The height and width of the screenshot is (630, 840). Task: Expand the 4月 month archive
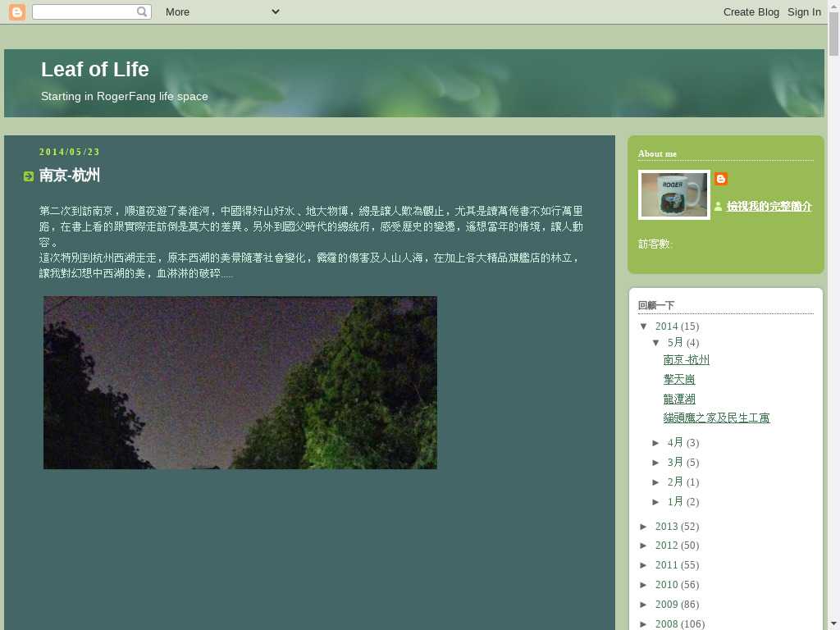(657, 443)
